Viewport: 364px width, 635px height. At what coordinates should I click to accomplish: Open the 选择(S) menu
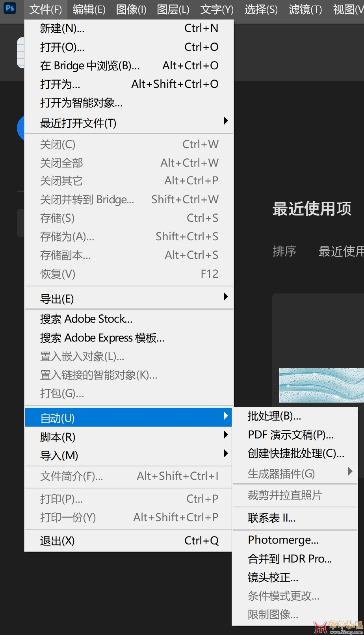[x=261, y=9]
